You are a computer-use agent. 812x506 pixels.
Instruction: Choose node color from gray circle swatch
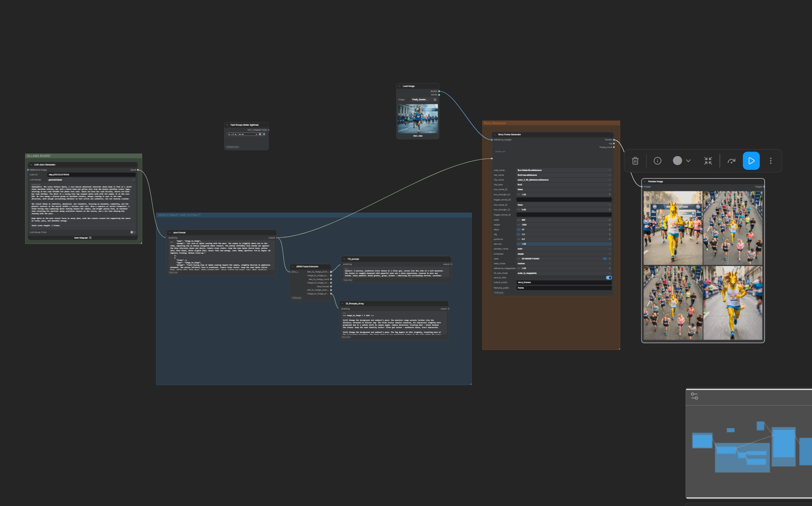point(677,161)
